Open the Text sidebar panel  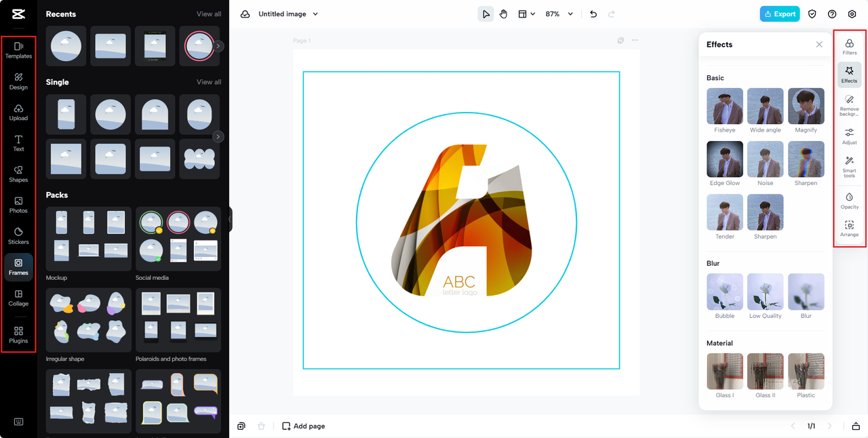[18, 143]
